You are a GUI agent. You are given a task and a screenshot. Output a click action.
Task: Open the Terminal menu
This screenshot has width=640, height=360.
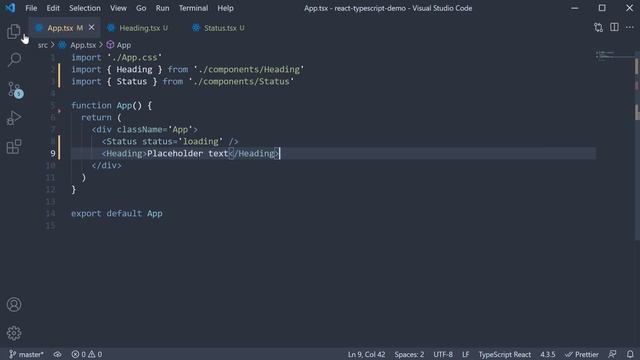[193, 8]
